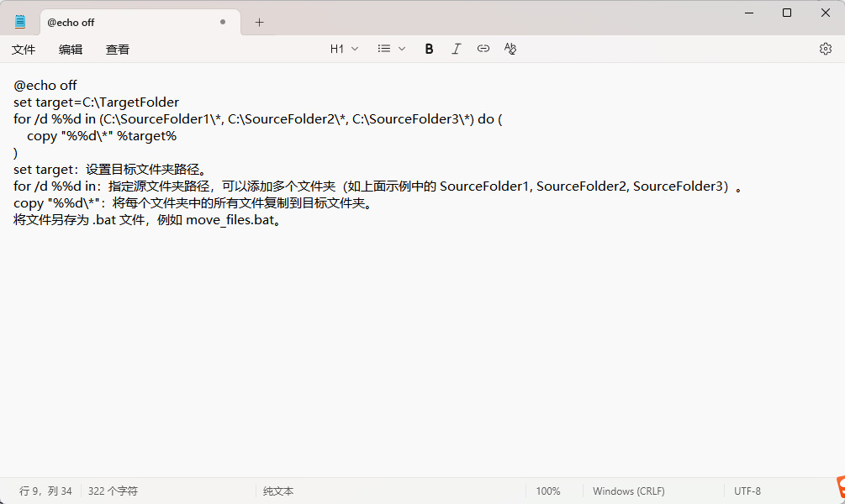
Task: Open the 文件 menu
Action: pyautogui.click(x=24, y=50)
